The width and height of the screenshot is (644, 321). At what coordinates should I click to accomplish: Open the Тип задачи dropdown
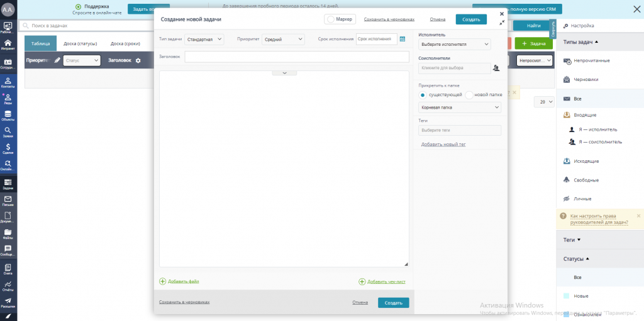204,39
